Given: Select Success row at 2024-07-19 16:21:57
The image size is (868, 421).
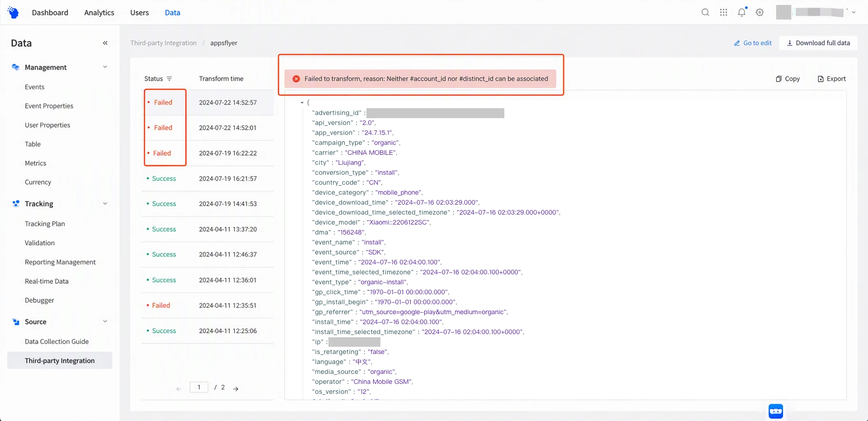Looking at the screenshot, I should (207, 178).
